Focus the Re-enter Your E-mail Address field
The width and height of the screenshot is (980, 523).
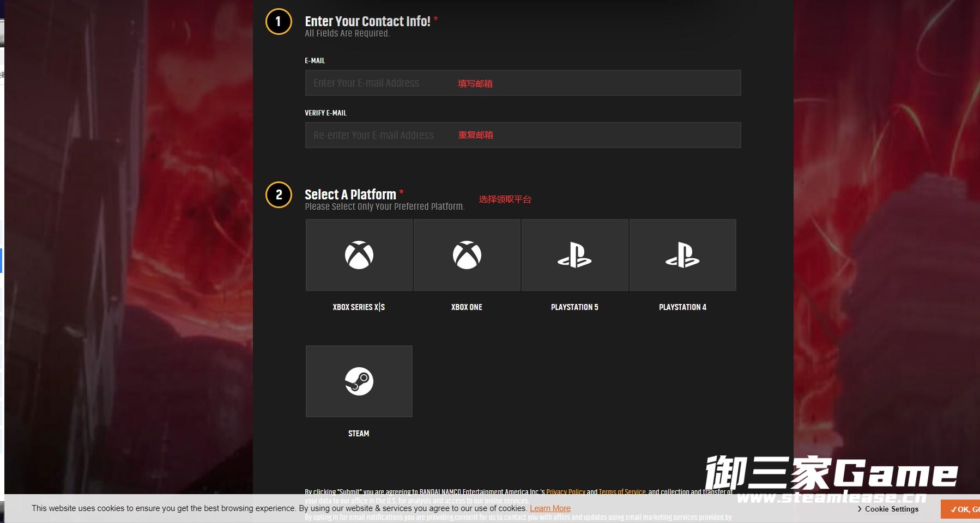523,135
